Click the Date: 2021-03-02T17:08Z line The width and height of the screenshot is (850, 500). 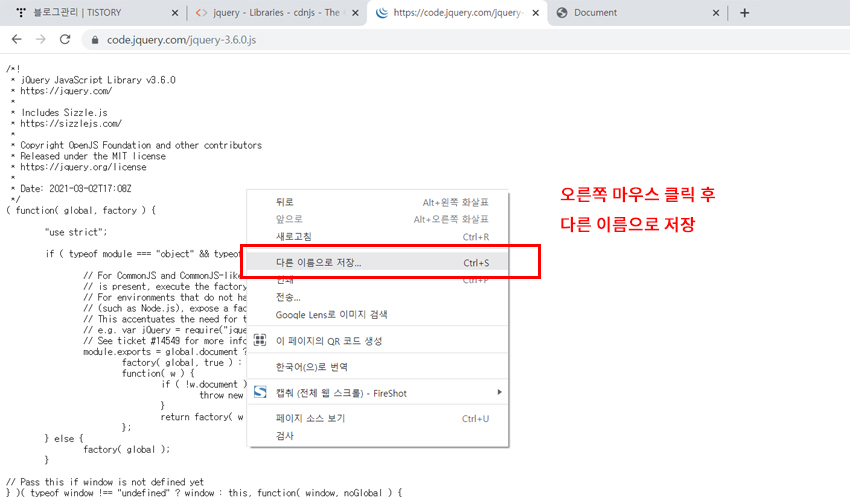coord(75,189)
